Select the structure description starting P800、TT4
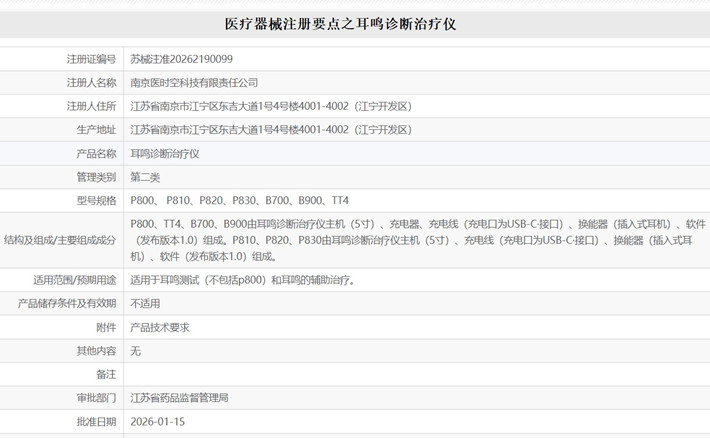 pos(418,240)
